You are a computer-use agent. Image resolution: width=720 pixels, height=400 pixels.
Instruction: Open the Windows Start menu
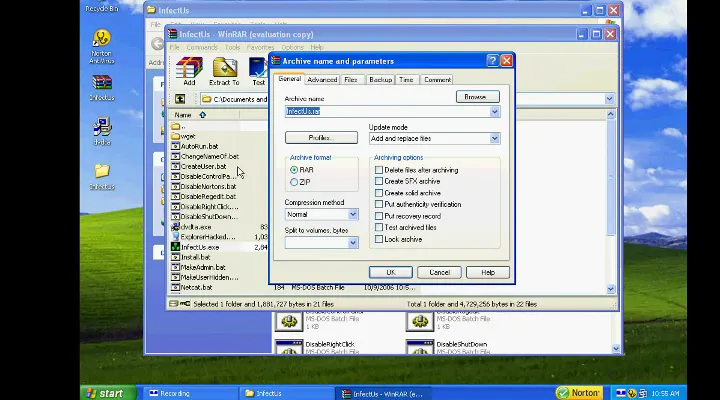(x=109, y=393)
